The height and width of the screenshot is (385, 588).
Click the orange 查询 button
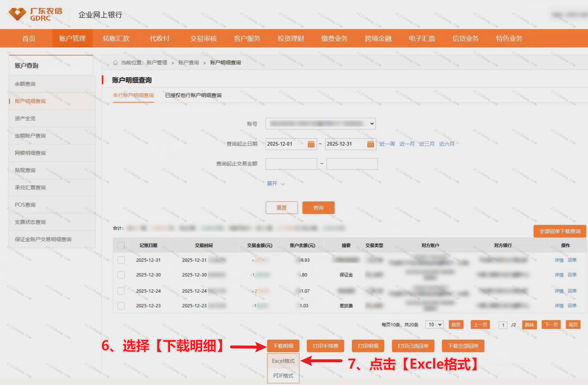[x=318, y=208]
